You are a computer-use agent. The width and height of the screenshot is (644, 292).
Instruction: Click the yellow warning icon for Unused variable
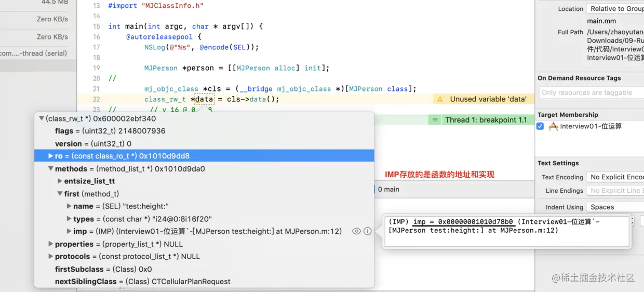click(440, 99)
